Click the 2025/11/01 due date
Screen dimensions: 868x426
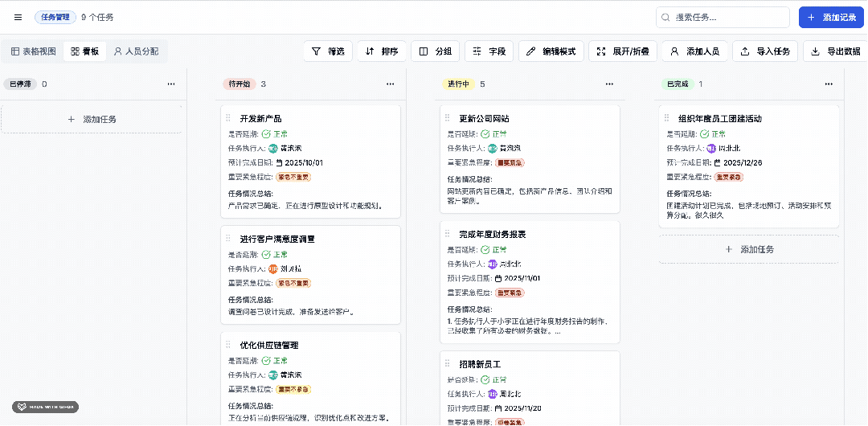coord(522,278)
